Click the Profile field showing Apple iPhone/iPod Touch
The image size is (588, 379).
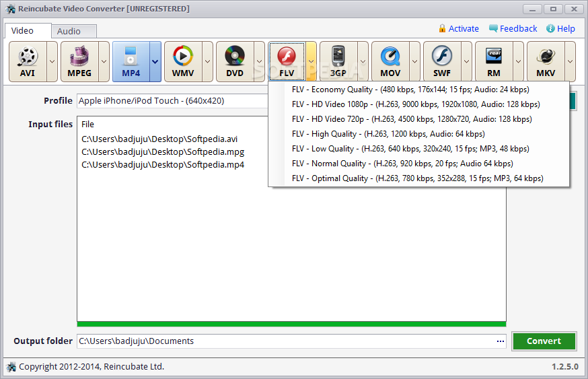pos(172,101)
